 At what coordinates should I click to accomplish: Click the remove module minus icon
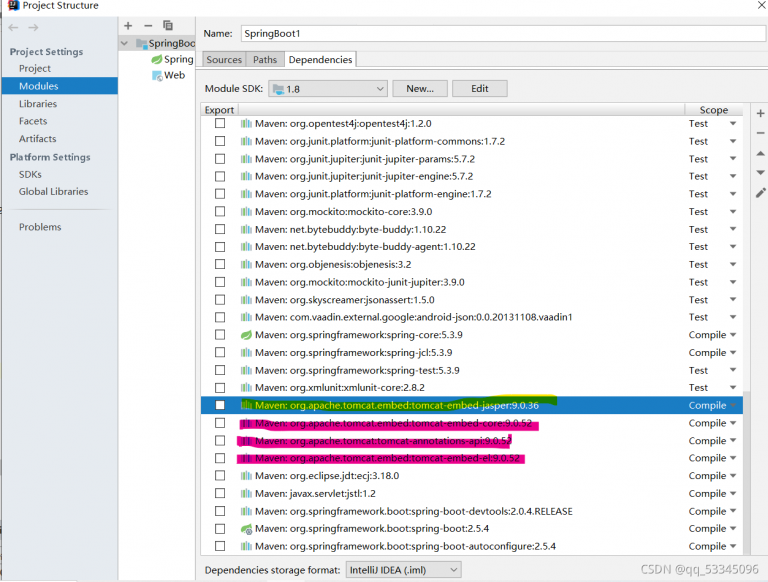click(148, 25)
